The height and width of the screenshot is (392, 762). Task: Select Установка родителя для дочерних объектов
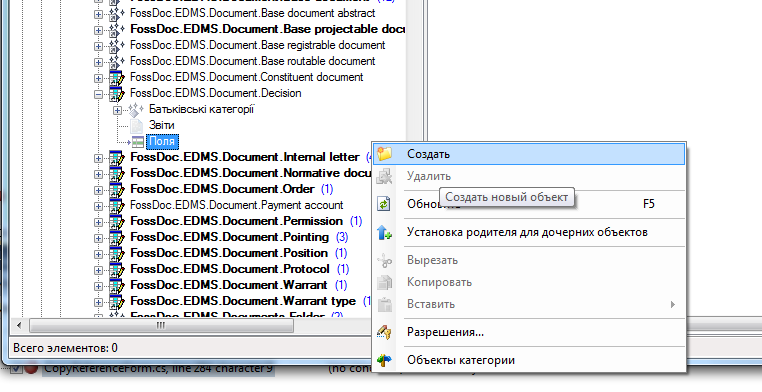[529, 232]
